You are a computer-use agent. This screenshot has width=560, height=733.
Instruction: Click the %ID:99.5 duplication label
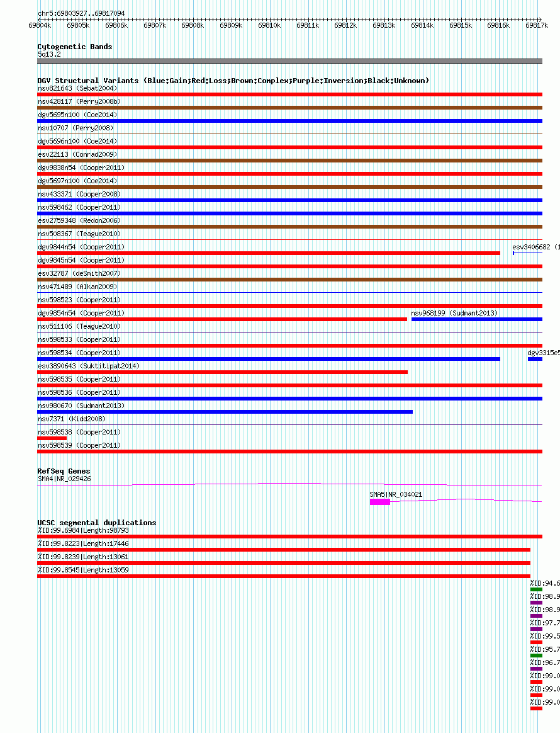pyautogui.click(x=545, y=636)
